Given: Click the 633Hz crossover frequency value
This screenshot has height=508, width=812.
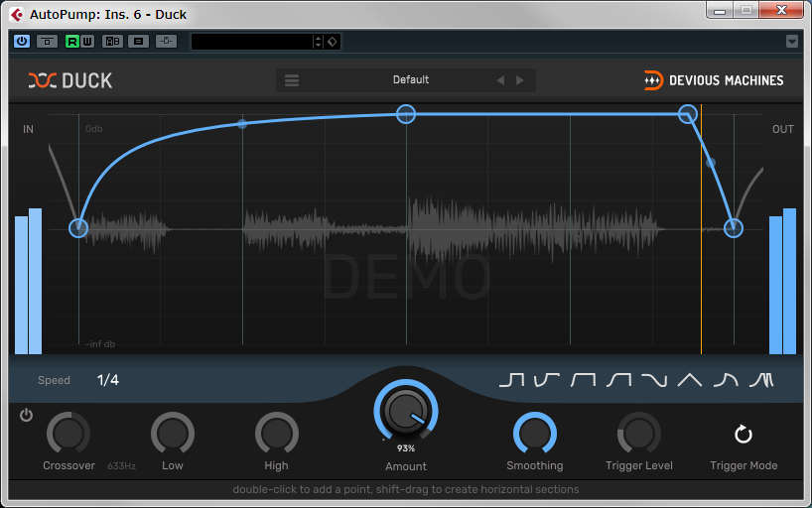Looking at the screenshot, I should pos(122,466).
